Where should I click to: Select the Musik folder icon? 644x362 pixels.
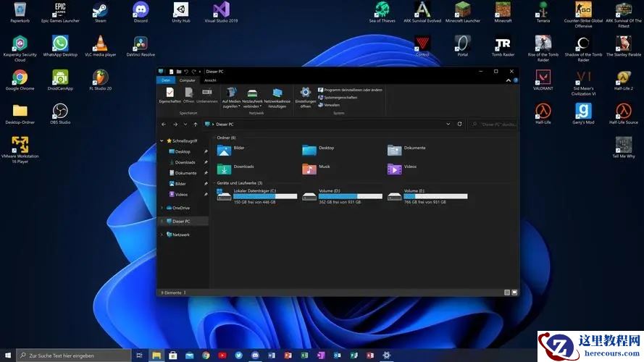309,169
